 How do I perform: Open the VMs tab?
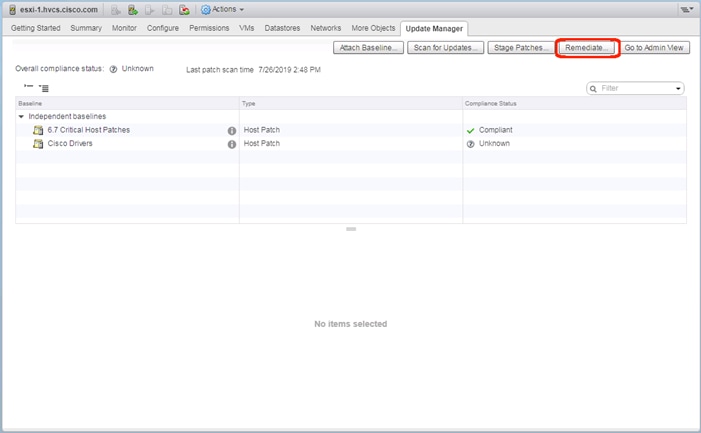pos(246,28)
